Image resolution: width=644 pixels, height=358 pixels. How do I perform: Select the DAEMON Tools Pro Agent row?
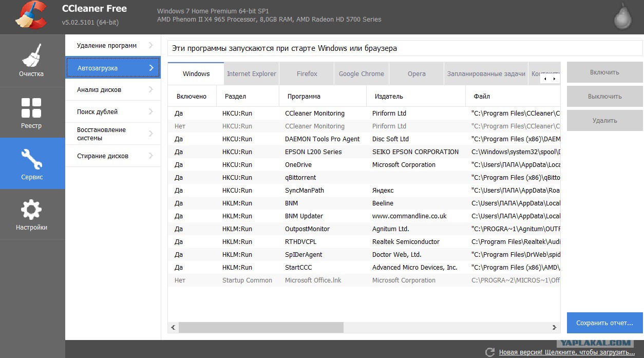364,139
